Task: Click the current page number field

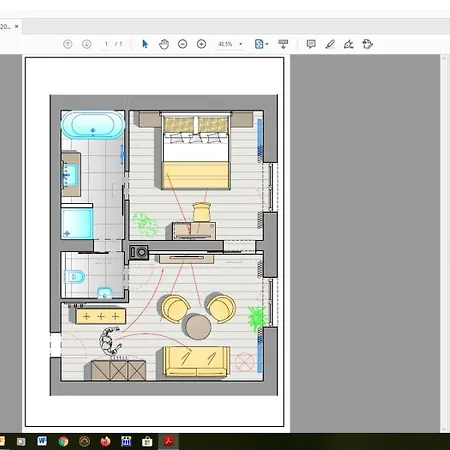Action: pos(106,44)
